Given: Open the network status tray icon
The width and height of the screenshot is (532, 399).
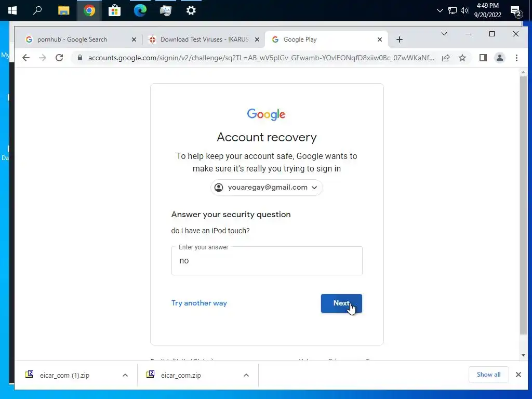Looking at the screenshot, I should (x=453, y=10).
